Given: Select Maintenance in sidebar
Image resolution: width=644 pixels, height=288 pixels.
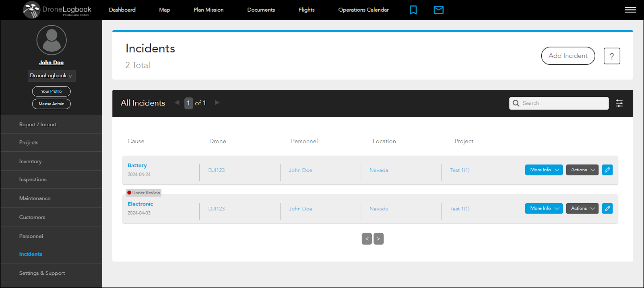Looking at the screenshot, I should (51, 198).
